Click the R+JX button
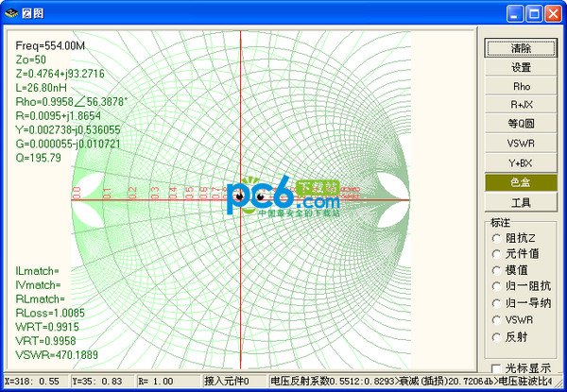The image size is (567, 392). click(521, 105)
